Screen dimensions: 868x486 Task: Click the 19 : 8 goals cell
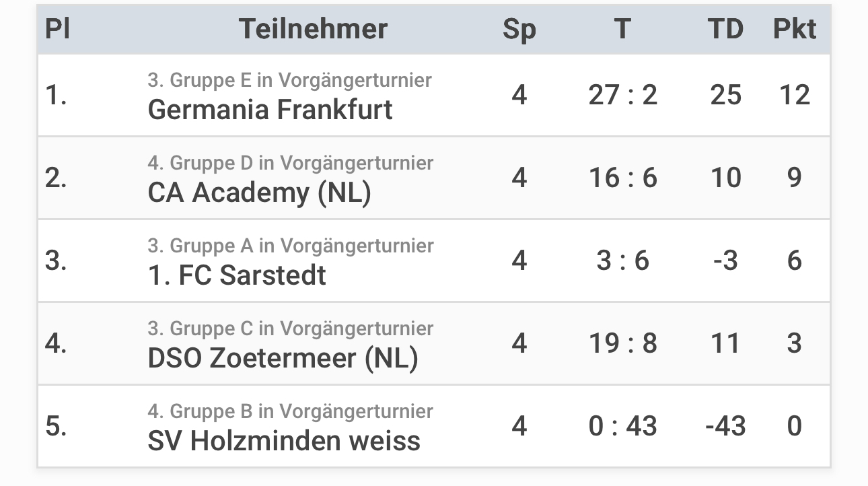pyautogui.click(x=622, y=343)
